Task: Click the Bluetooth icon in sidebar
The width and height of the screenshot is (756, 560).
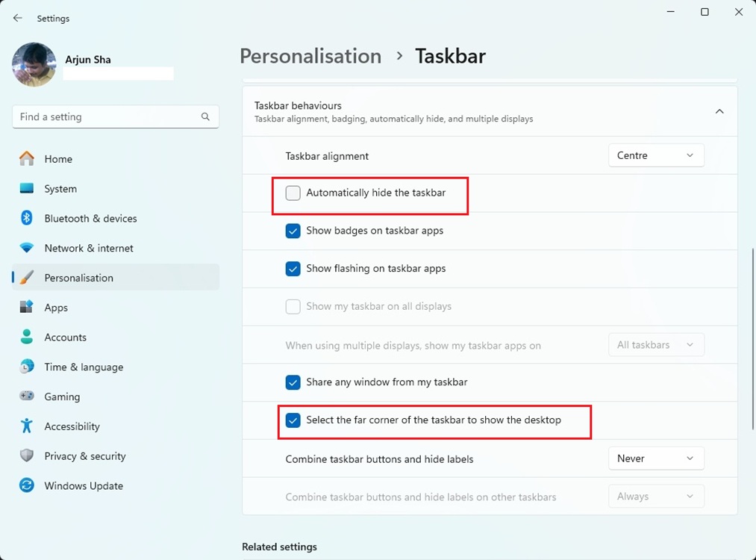Action: point(27,218)
